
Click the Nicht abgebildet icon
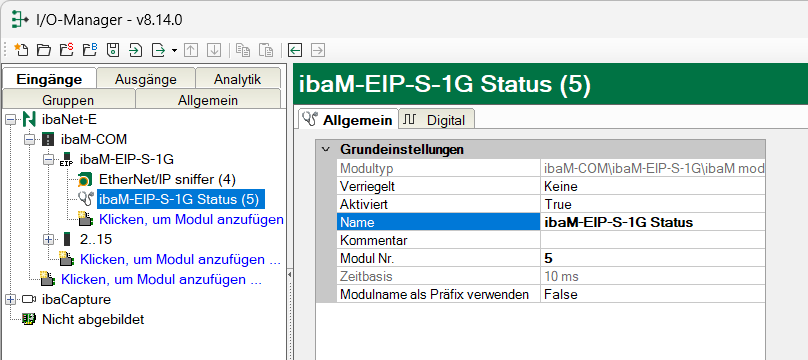[29, 319]
